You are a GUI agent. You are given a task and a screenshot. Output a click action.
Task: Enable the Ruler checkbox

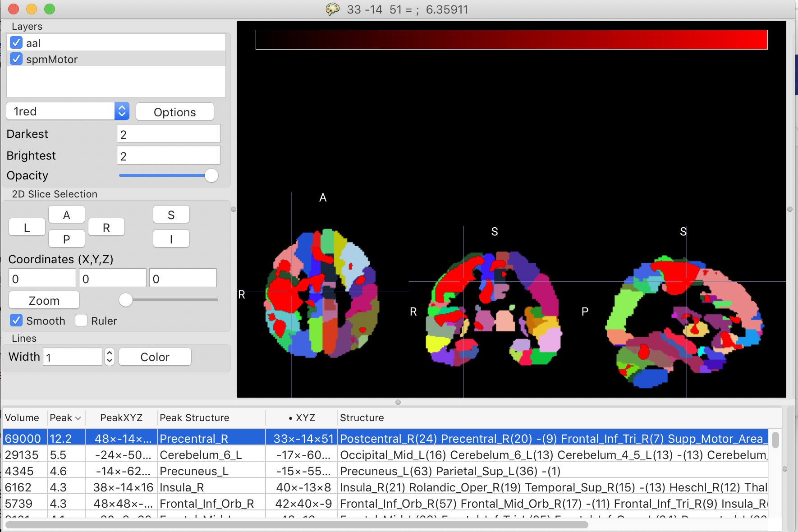[x=81, y=321]
